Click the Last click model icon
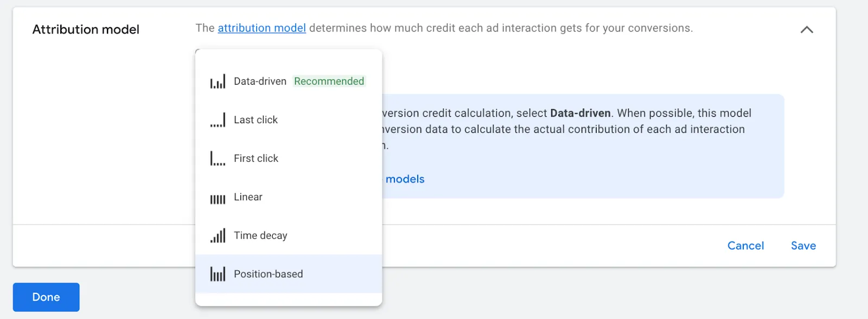Image resolution: width=868 pixels, height=319 pixels. pyautogui.click(x=217, y=119)
